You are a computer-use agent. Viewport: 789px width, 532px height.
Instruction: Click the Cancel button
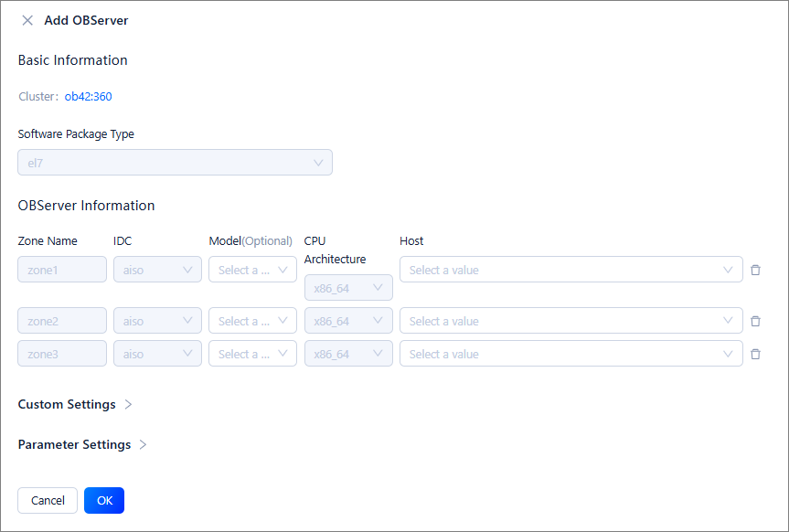pos(48,500)
